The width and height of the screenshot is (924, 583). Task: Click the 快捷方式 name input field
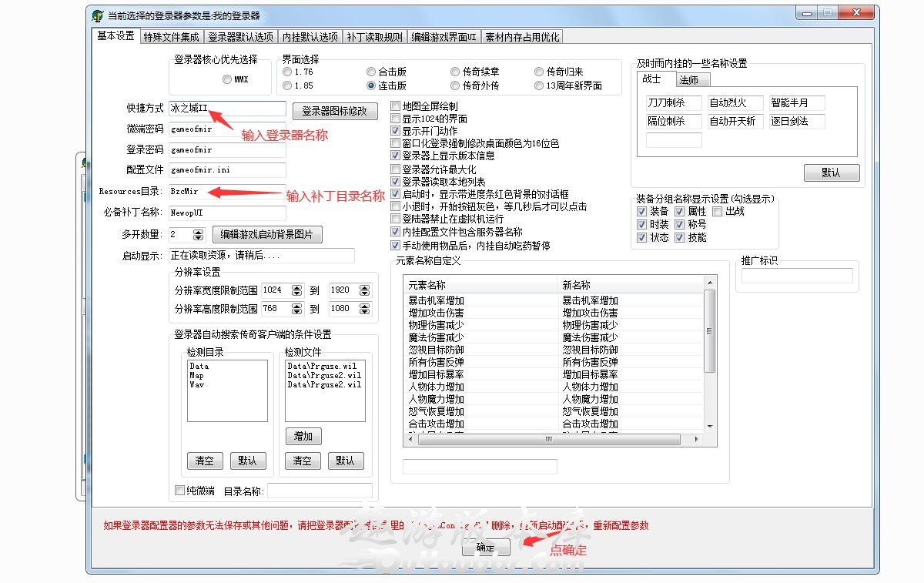[227, 109]
